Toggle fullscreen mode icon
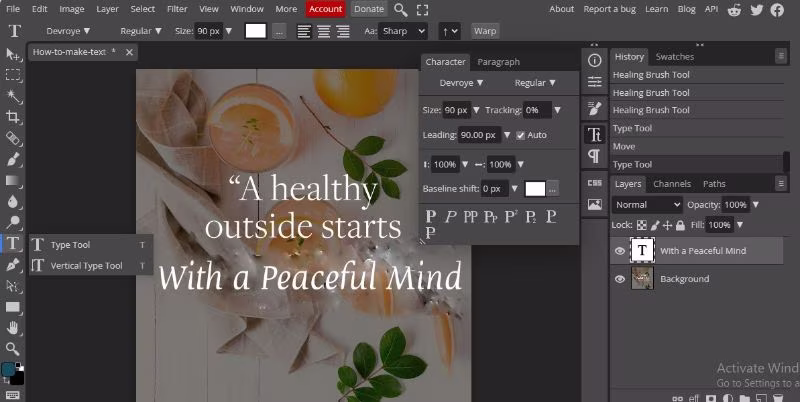Image resolution: width=800 pixels, height=402 pixels. (x=422, y=9)
